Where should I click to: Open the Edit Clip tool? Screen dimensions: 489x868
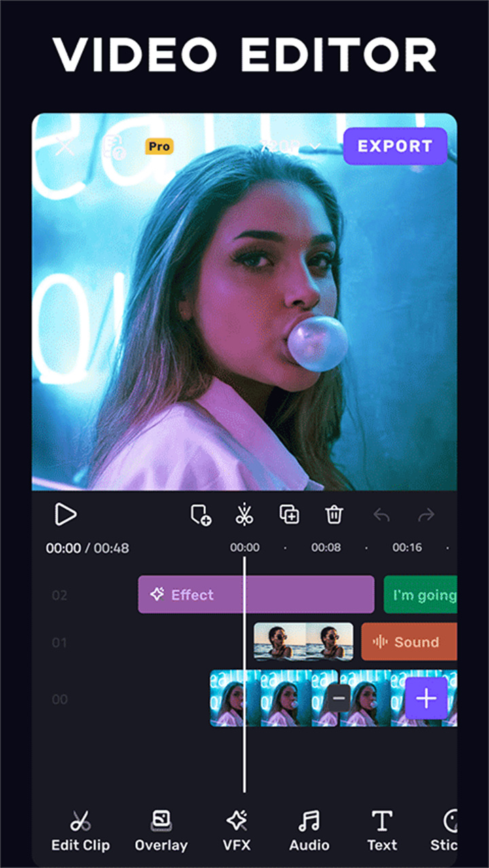point(80,831)
